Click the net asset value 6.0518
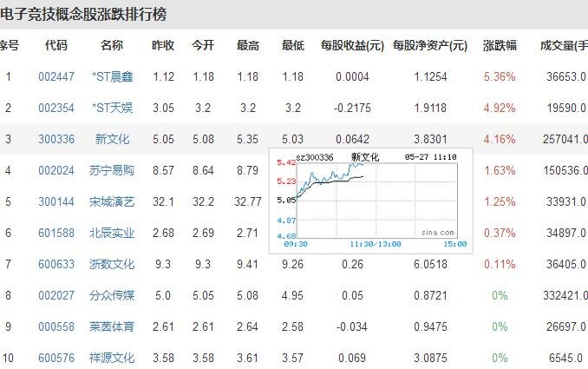 [430, 264]
